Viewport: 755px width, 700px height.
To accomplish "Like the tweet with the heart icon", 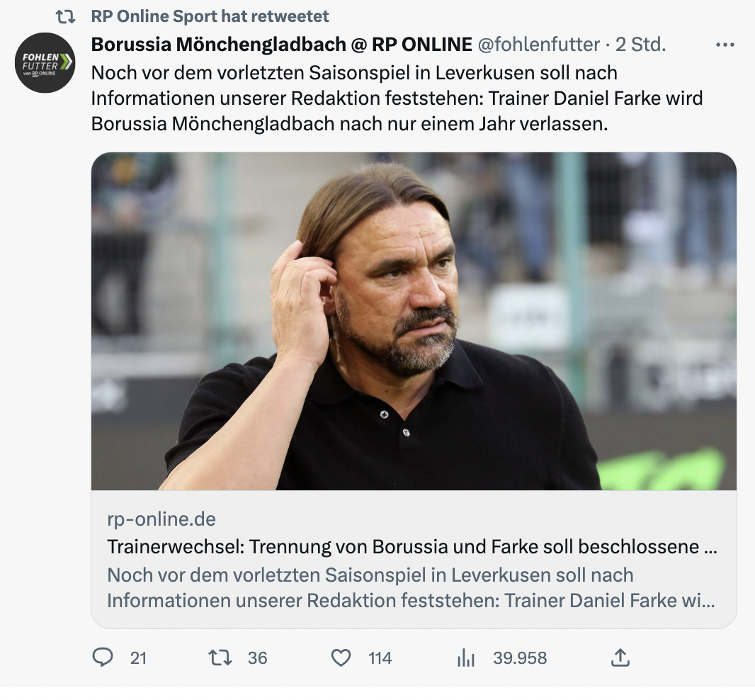I will pos(341,657).
